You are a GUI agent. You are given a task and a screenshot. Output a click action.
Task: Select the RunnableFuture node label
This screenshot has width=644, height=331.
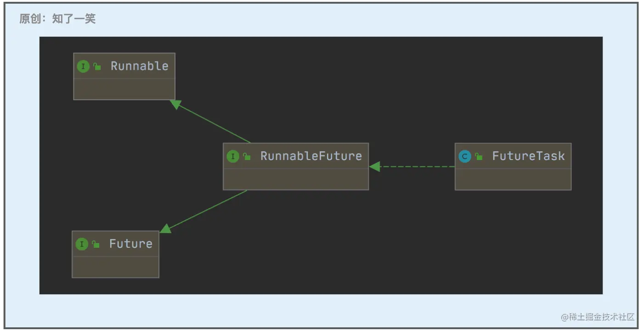pos(311,156)
